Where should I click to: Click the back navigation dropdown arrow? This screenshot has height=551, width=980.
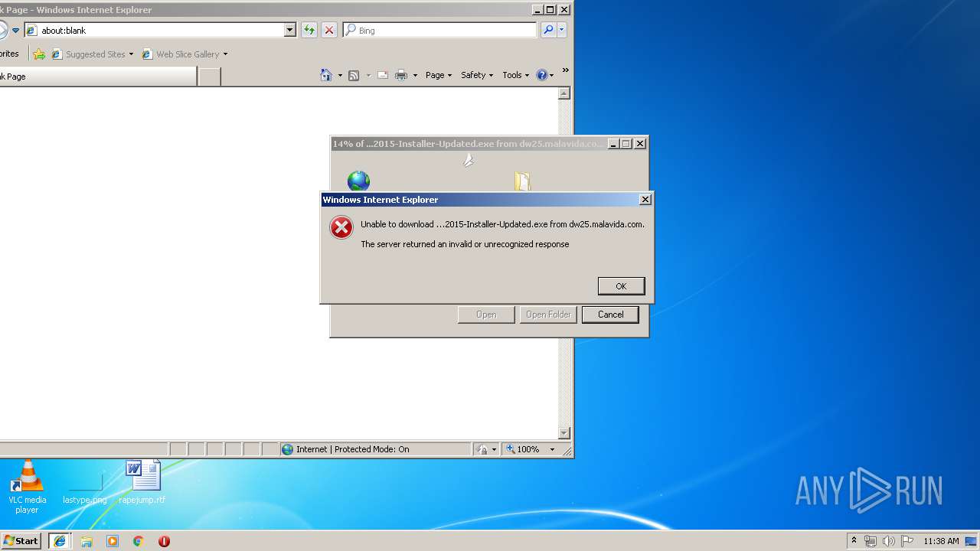(x=15, y=31)
